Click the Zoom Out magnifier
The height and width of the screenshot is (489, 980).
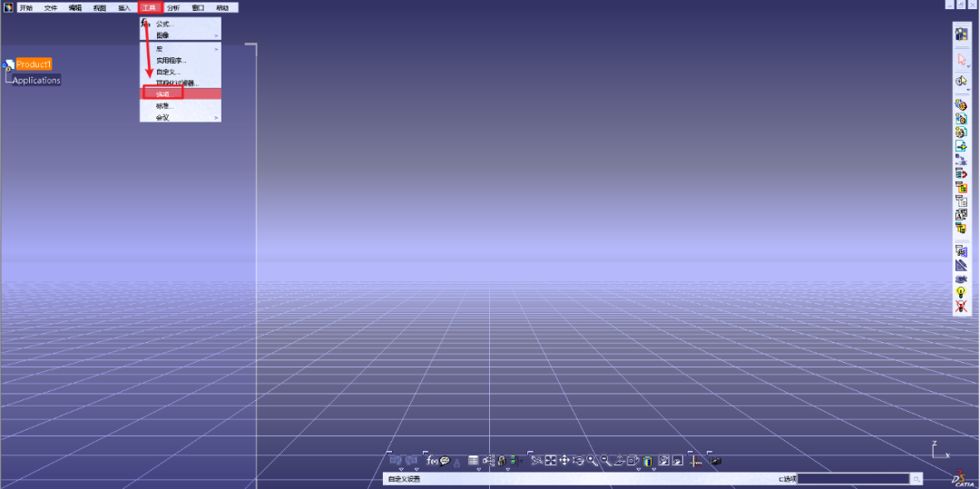pyautogui.click(x=605, y=460)
